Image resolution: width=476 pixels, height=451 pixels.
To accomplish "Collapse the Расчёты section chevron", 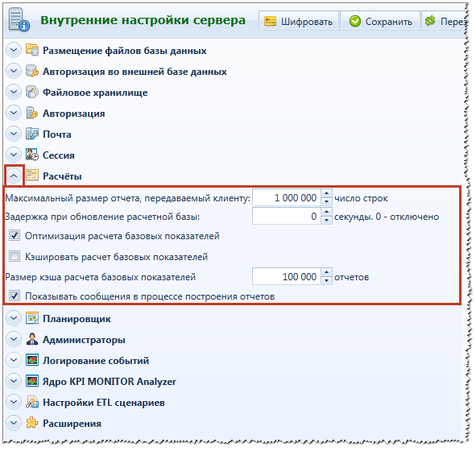I will (x=14, y=176).
